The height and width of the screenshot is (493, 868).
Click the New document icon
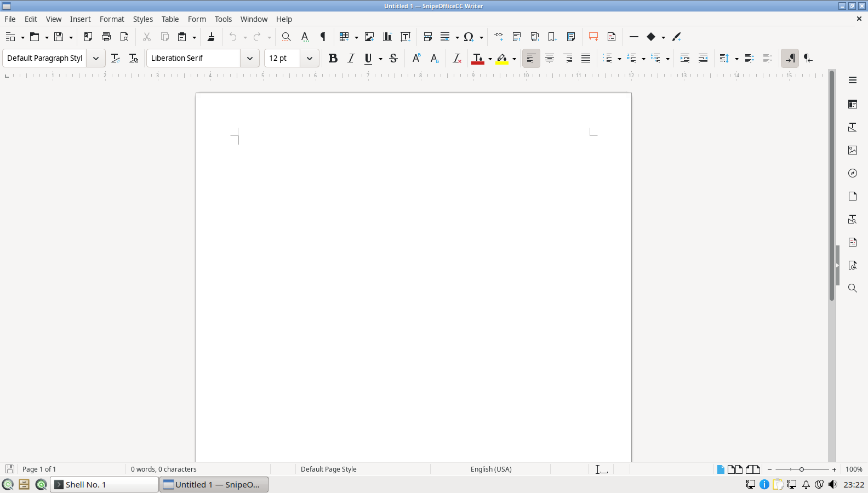point(10,37)
